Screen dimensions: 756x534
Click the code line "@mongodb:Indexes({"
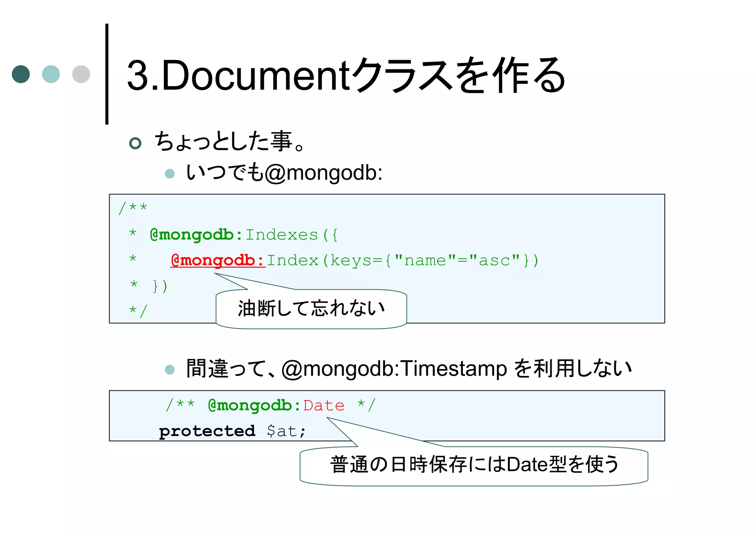tap(244, 235)
